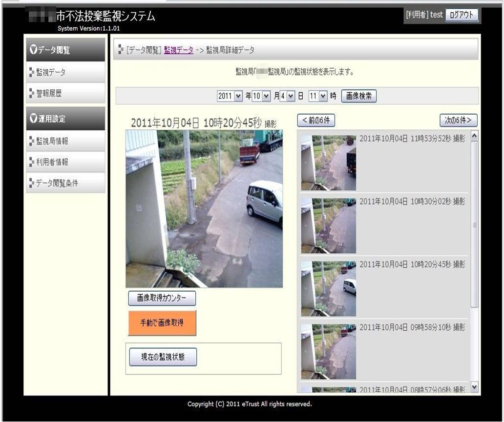504x422 pixels.
Task: Click the 2011年10月04日 10時30分02秒 撮影 text
Action: tap(412, 201)
